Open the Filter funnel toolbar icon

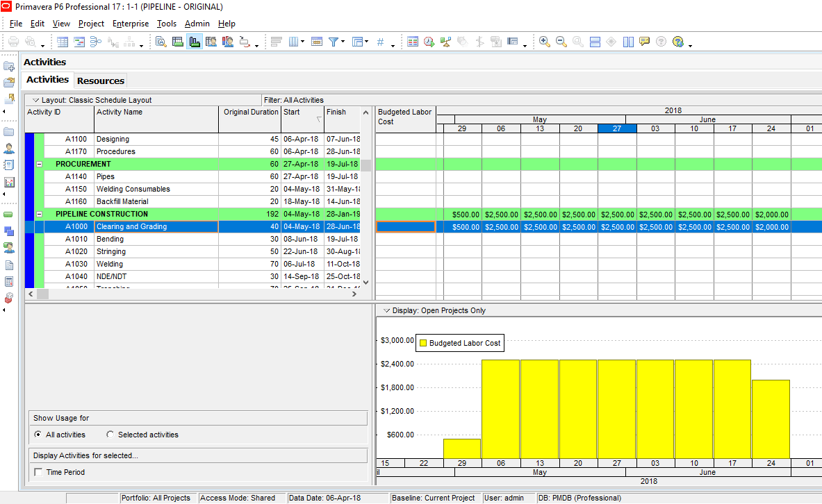click(334, 42)
